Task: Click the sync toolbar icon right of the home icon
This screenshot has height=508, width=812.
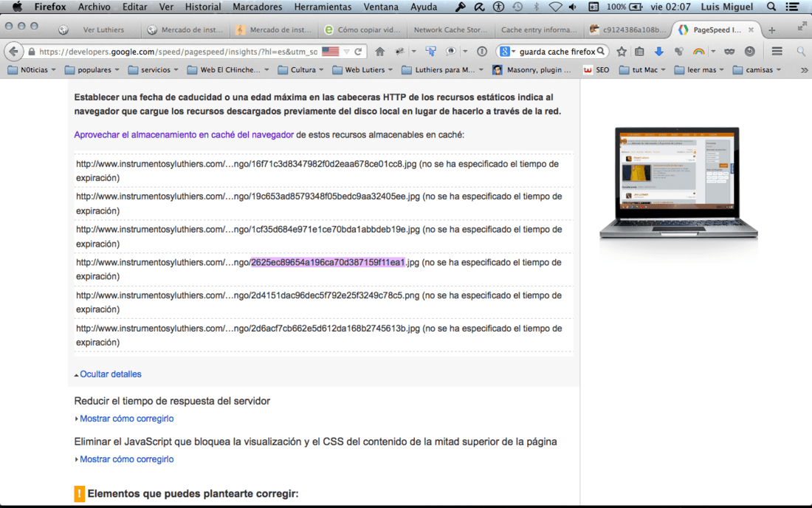Action: [x=399, y=51]
